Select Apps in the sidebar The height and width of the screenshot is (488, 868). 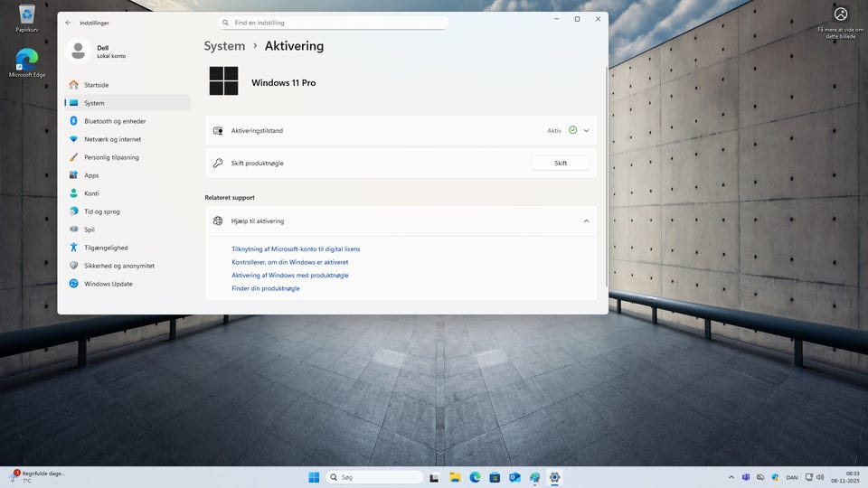(91, 175)
